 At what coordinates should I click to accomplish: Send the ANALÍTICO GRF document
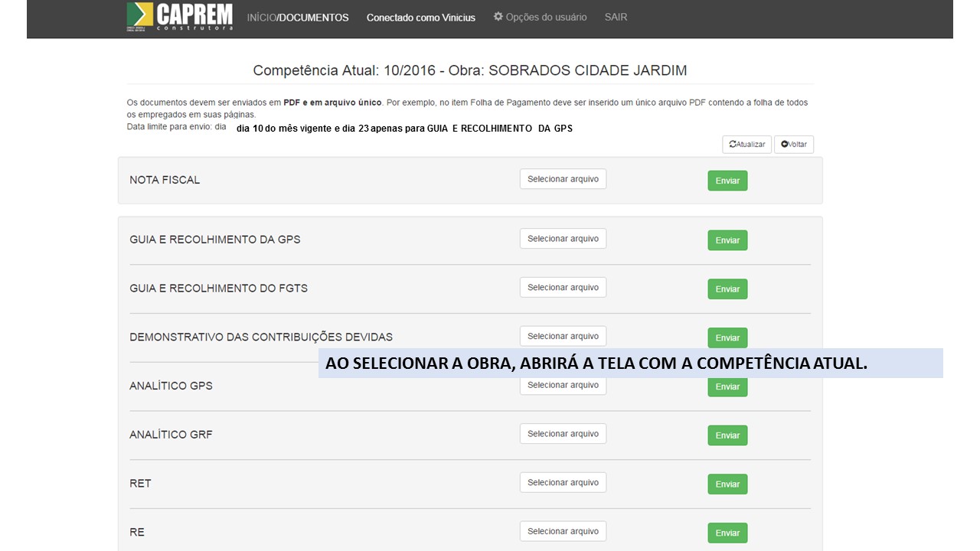coord(727,435)
